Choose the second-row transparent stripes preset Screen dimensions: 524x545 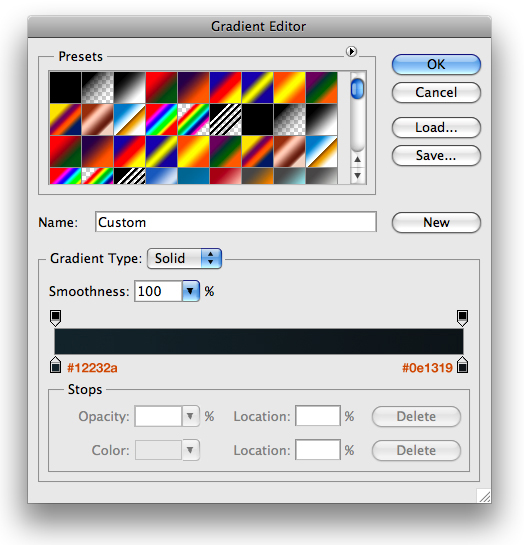[225, 120]
